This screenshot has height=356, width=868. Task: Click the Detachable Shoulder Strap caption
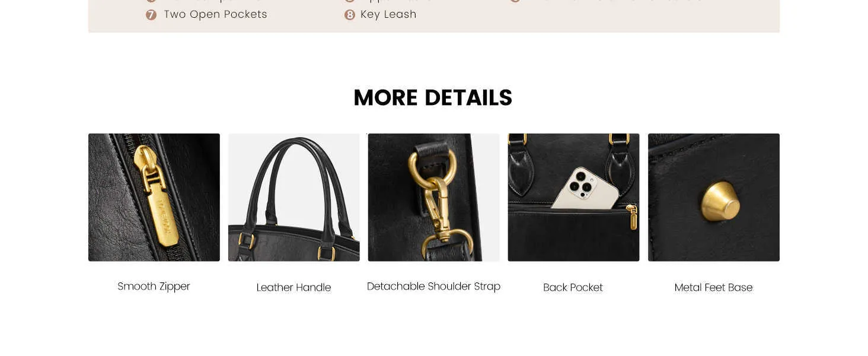[434, 287]
